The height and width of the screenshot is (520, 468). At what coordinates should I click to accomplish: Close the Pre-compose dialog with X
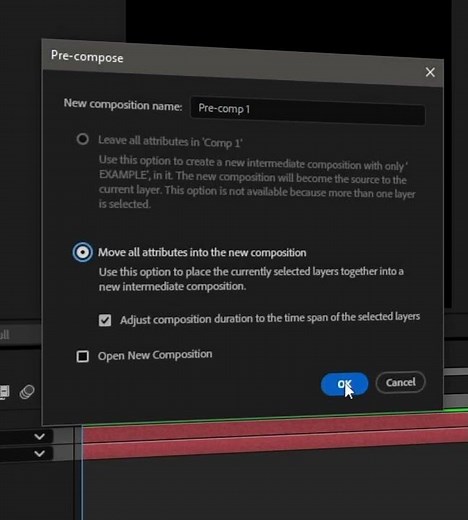430,72
